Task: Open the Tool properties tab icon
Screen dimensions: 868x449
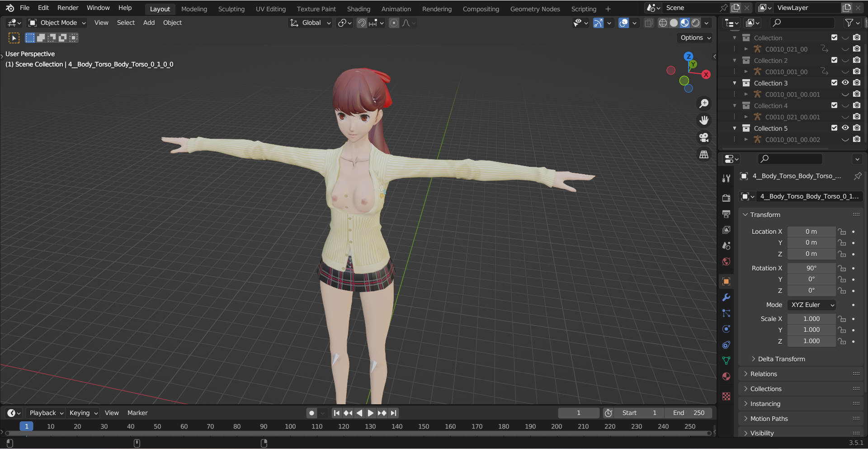Action: pos(726,179)
